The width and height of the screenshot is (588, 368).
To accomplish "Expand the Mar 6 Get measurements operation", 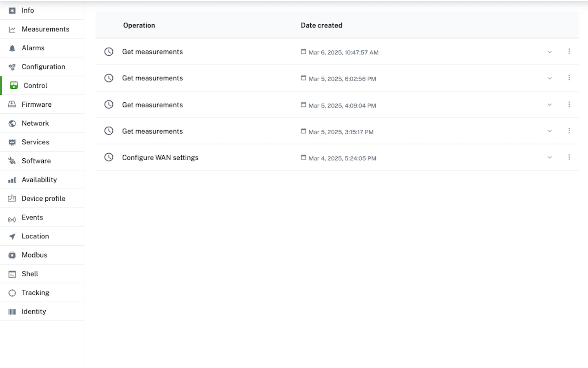I will click(550, 52).
